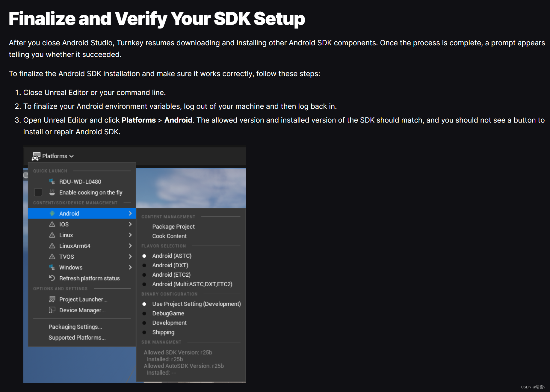Select Android (ETC2) flavor radio
550x392 pixels.
[x=144, y=275]
